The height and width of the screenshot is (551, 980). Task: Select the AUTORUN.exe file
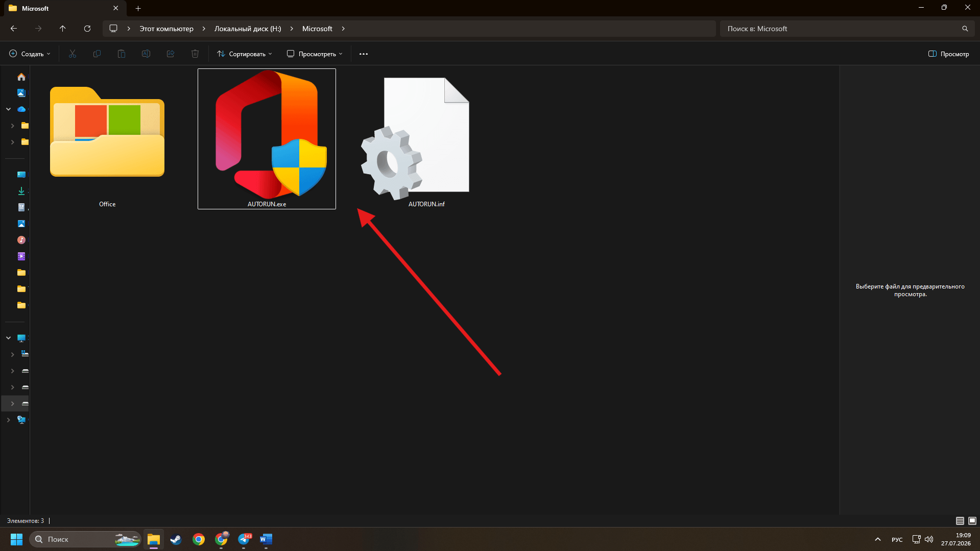pyautogui.click(x=267, y=139)
